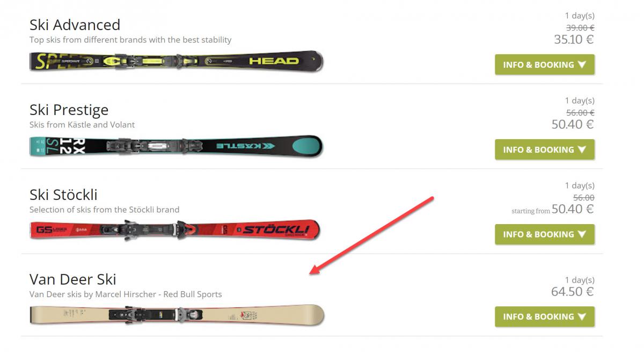
Task: Expand arrow on Ski Advanced booking button
Action: pyautogui.click(x=582, y=64)
